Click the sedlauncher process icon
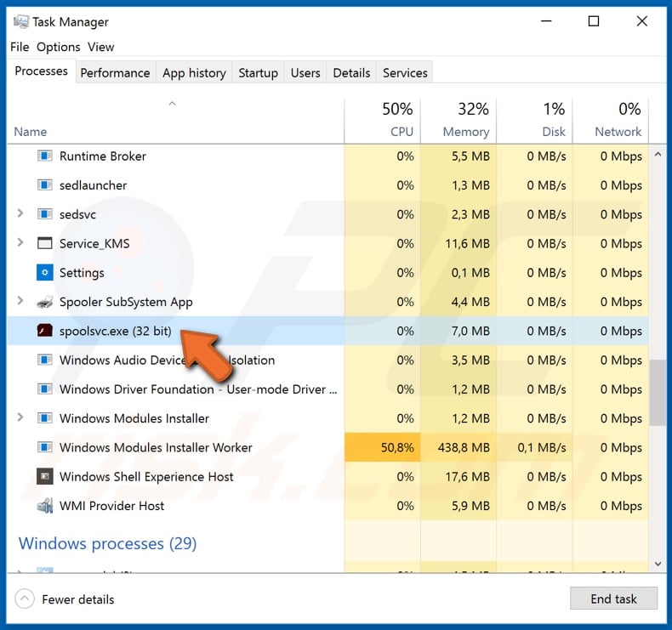This screenshot has width=672, height=630. (x=44, y=185)
